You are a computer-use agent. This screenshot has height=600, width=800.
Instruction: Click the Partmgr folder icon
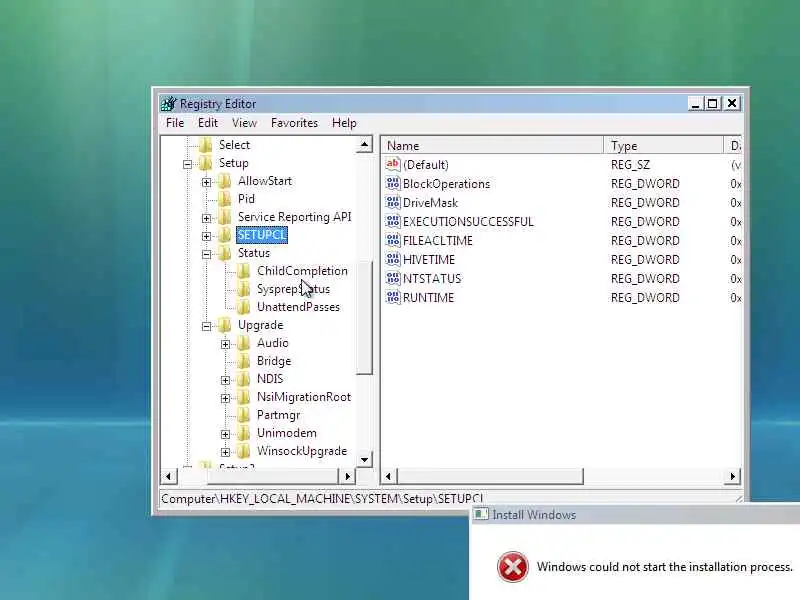[x=243, y=415]
